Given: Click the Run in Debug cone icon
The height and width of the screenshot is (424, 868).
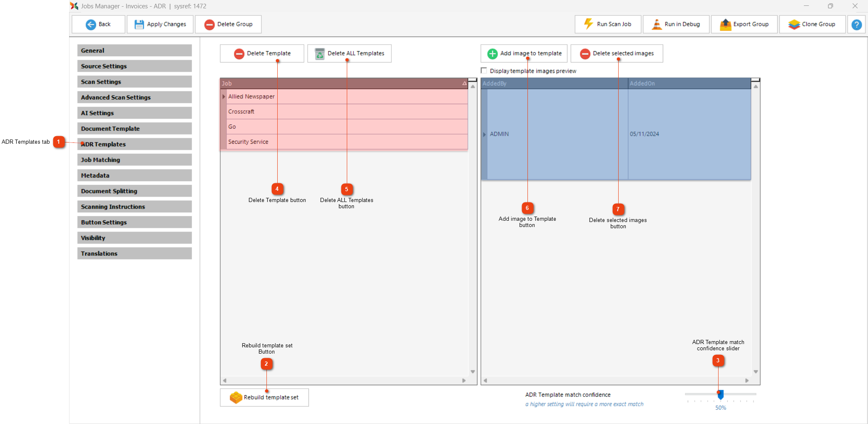Looking at the screenshot, I should point(657,25).
